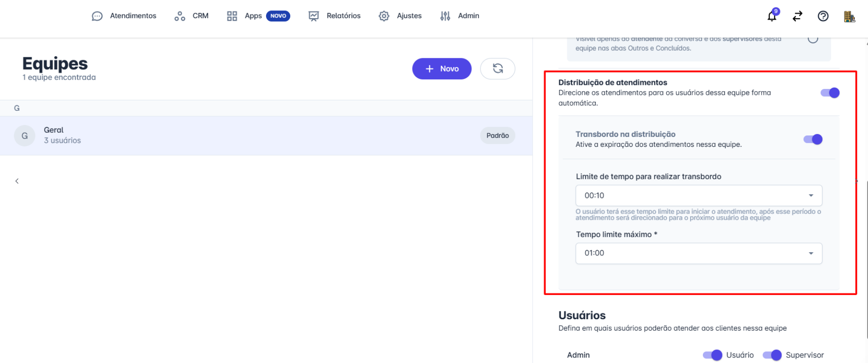Click the Novo team button
Image resolution: width=868 pixels, height=363 pixels.
(441, 69)
